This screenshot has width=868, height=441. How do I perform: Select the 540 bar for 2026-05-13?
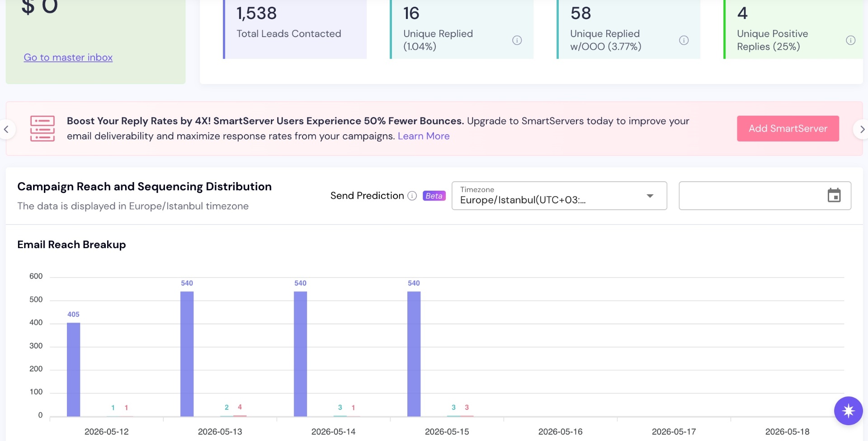(x=187, y=354)
